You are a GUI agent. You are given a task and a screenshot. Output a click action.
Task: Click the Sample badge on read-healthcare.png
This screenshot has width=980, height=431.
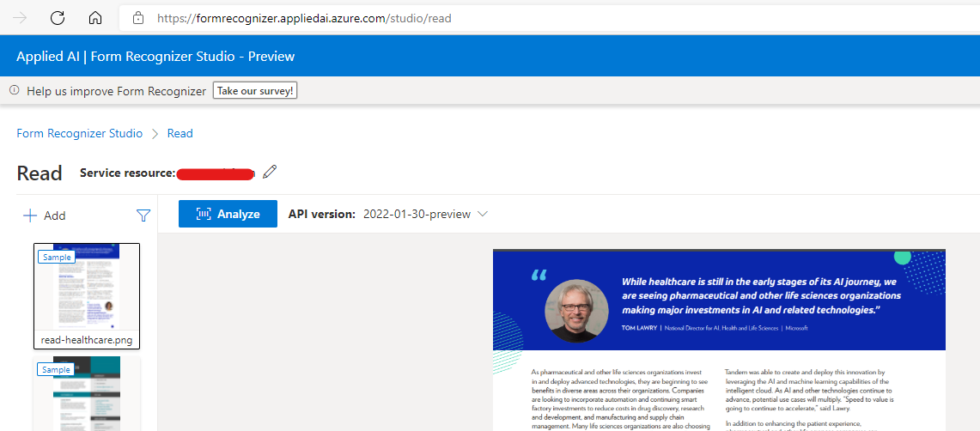tap(57, 257)
